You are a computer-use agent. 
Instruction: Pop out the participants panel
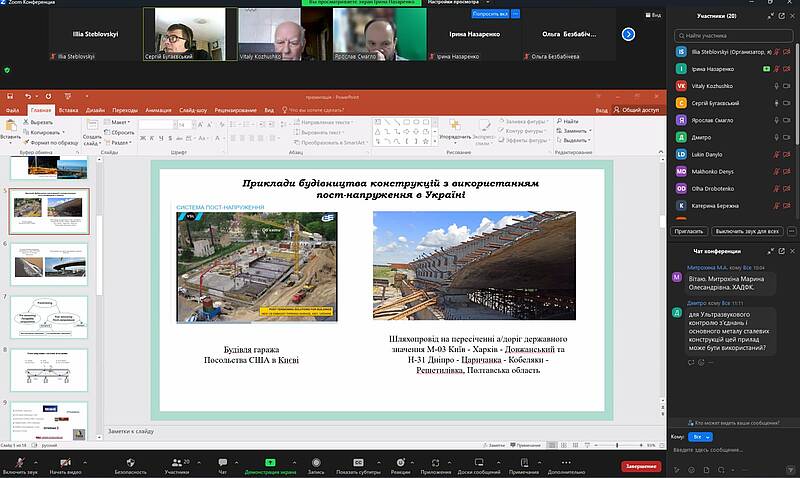[x=782, y=16]
